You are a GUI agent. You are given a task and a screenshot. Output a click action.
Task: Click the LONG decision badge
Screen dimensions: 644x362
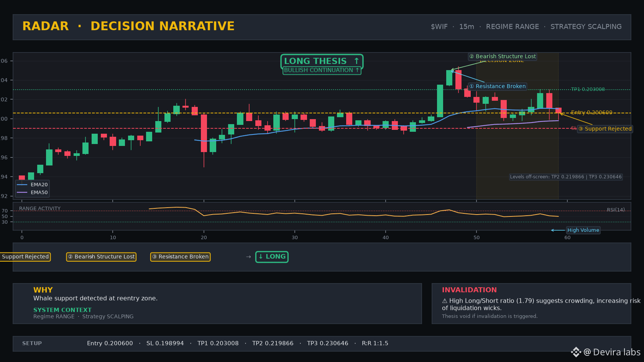pyautogui.click(x=272, y=257)
